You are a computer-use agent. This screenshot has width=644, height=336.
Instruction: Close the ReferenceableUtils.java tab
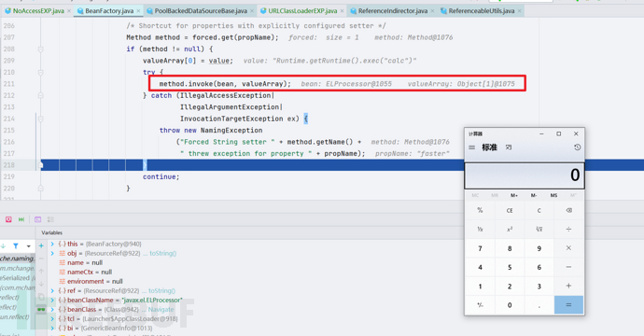tap(520, 10)
